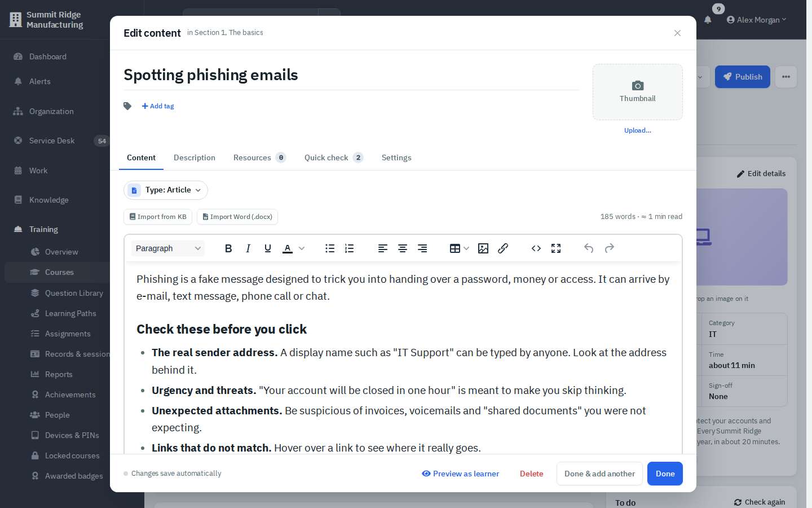Viewport: 812px width, 508px height.
Task: Edit the title Spotting phishing emails
Action: pyautogui.click(x=351, y=75)
